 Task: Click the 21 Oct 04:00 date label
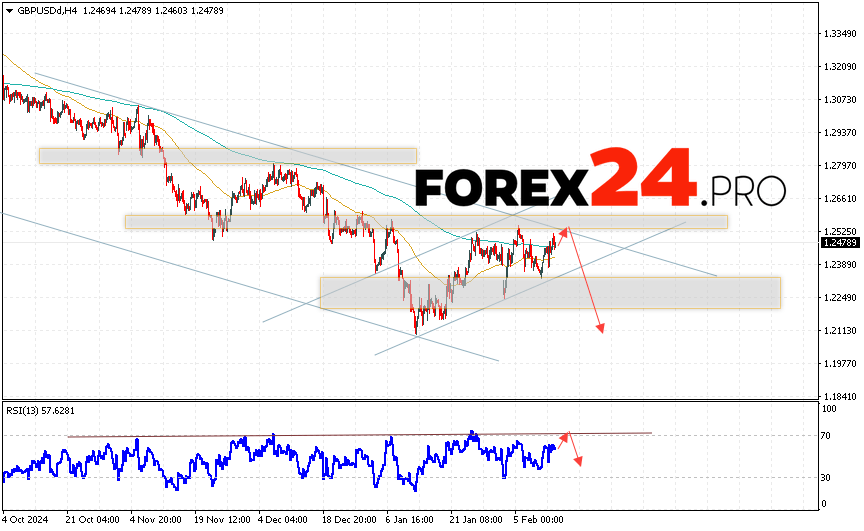point(94,520)
